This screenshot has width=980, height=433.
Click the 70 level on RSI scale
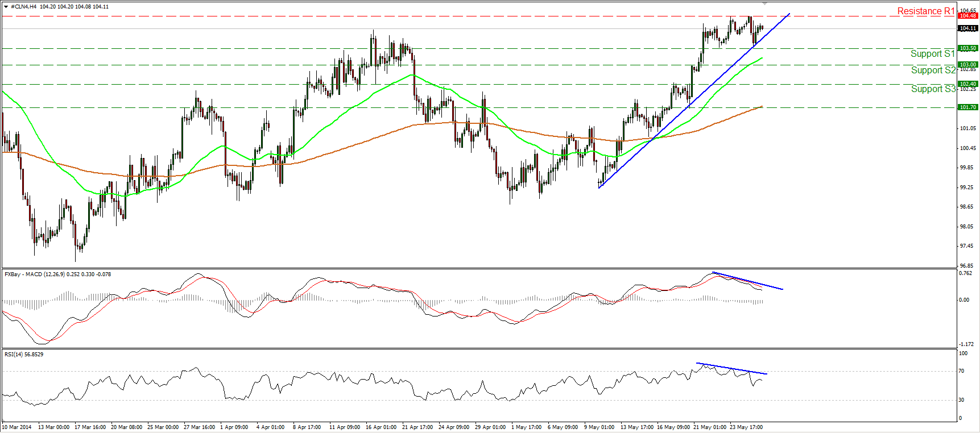[x=961, y=371]
